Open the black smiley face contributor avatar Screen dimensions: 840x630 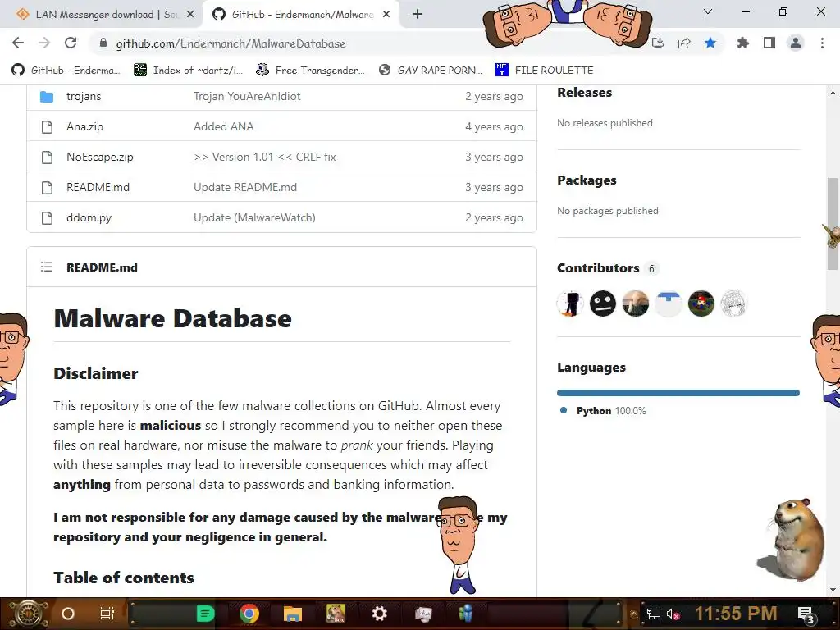point(603,304)
